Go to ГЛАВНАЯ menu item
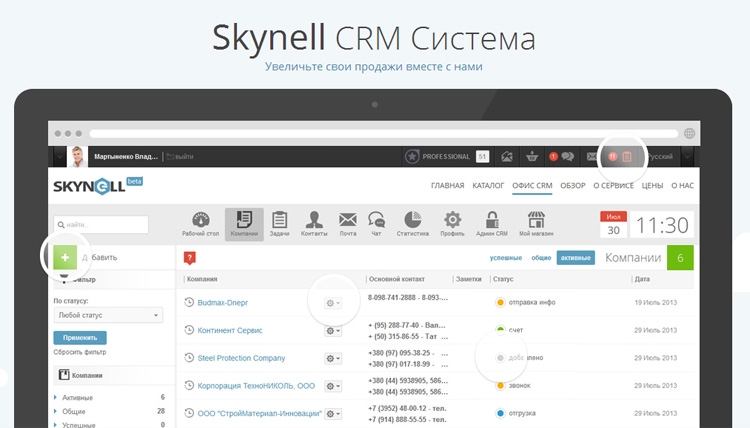The height and width of the screenshot is (428, 750). [447, 186]
